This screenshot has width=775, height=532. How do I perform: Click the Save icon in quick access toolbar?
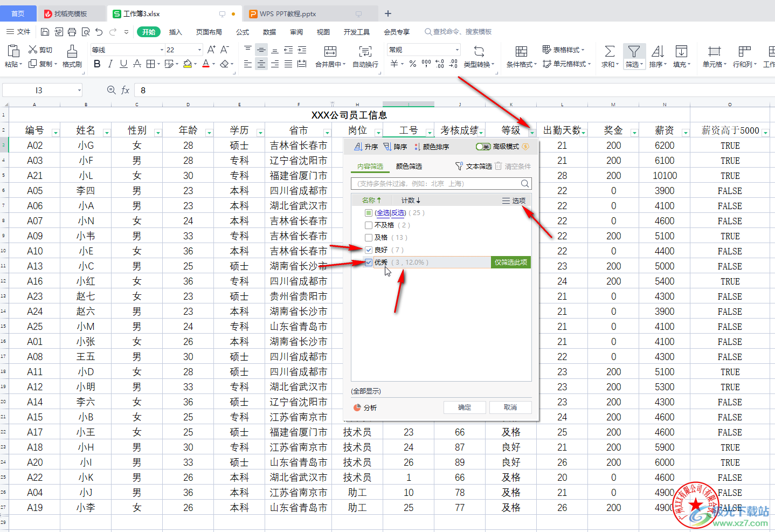(x=45, y=32)
